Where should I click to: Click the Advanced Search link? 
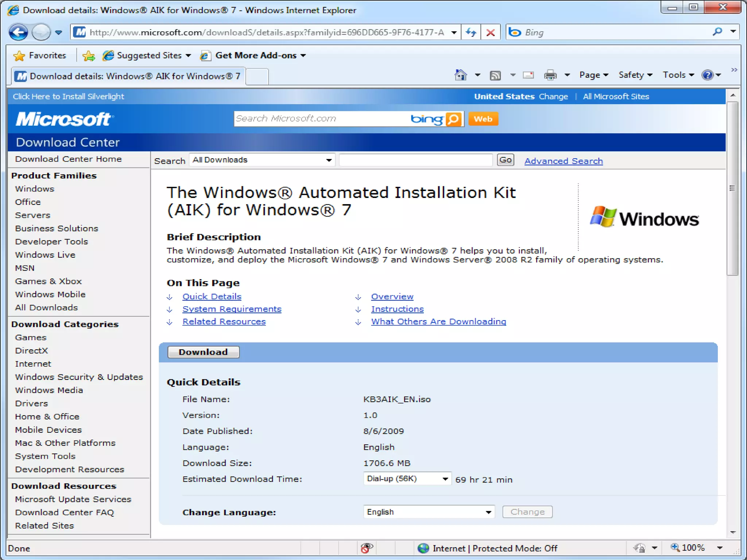563,161
